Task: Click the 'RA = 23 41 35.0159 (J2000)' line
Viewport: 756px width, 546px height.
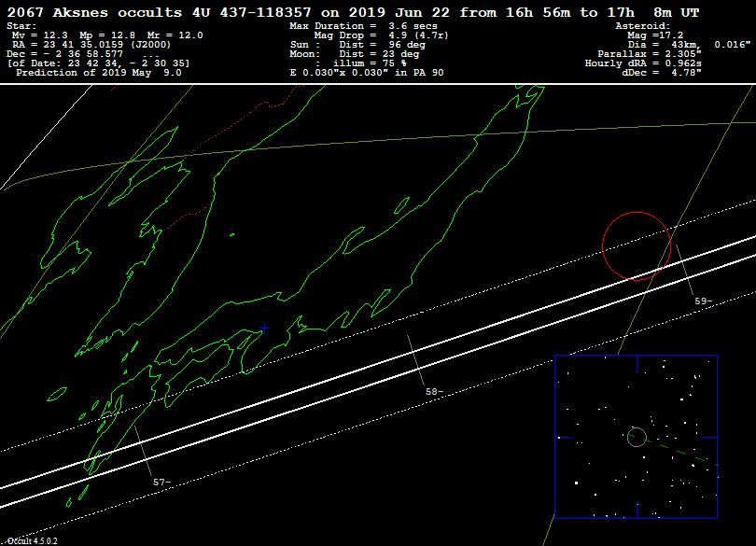Action: (91, 45)
